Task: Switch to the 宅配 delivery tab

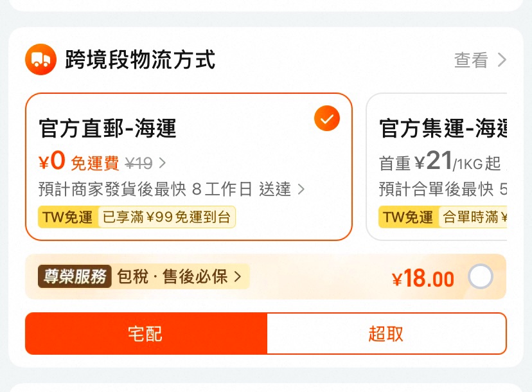Action: [x=146, y=334]
